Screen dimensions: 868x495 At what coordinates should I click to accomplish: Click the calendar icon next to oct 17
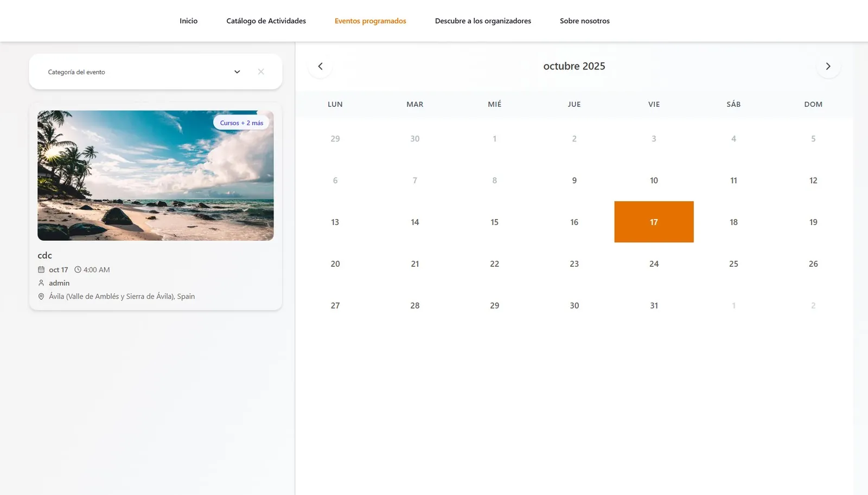tap(41, 269)
